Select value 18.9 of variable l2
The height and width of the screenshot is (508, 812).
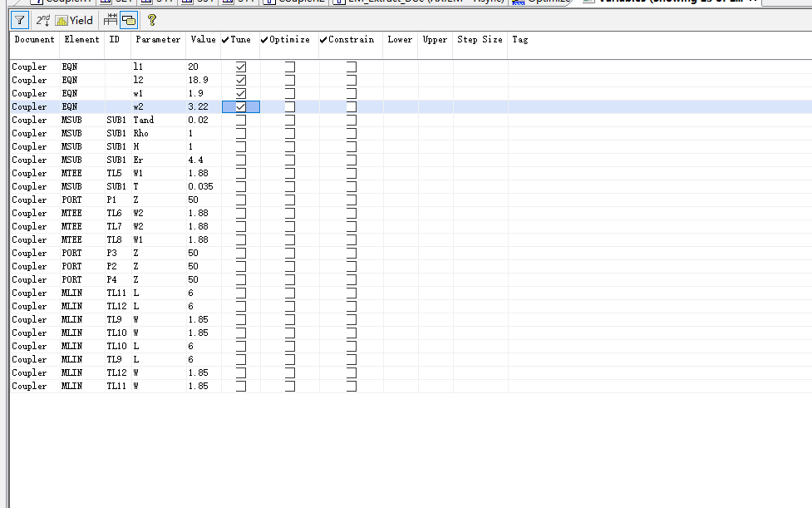click(199, 81)
